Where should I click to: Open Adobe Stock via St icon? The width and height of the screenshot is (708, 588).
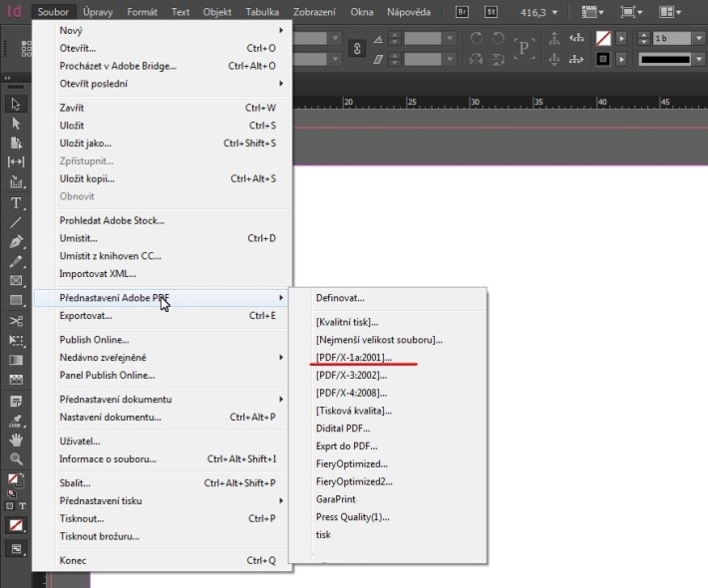(x=491, y=12)
